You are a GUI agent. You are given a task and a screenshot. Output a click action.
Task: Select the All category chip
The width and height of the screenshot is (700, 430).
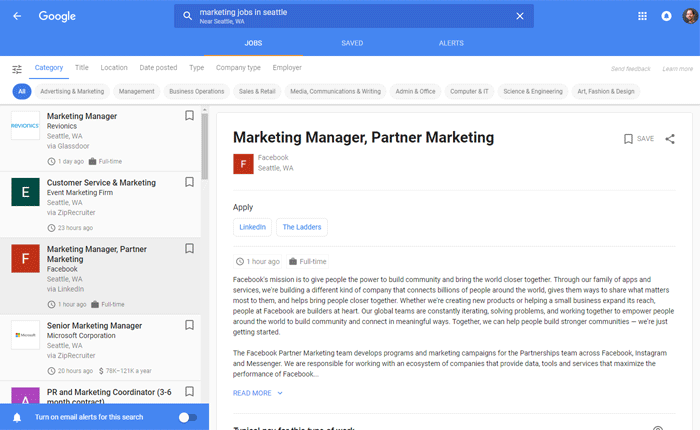tap(21, 91)
